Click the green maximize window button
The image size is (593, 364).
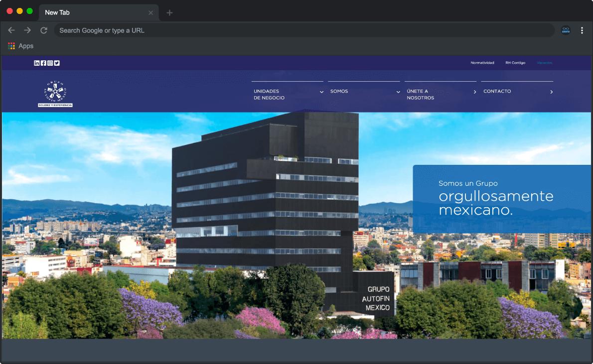pos(29,11)
